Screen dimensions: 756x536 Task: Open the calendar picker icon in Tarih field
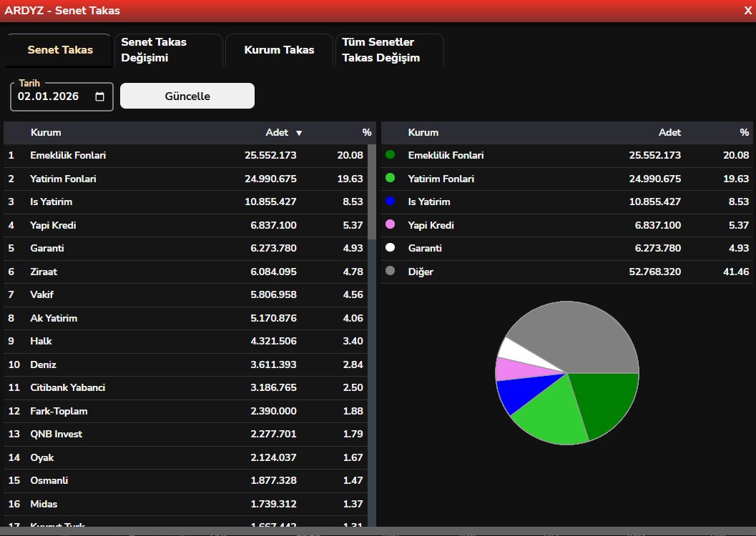100,96
